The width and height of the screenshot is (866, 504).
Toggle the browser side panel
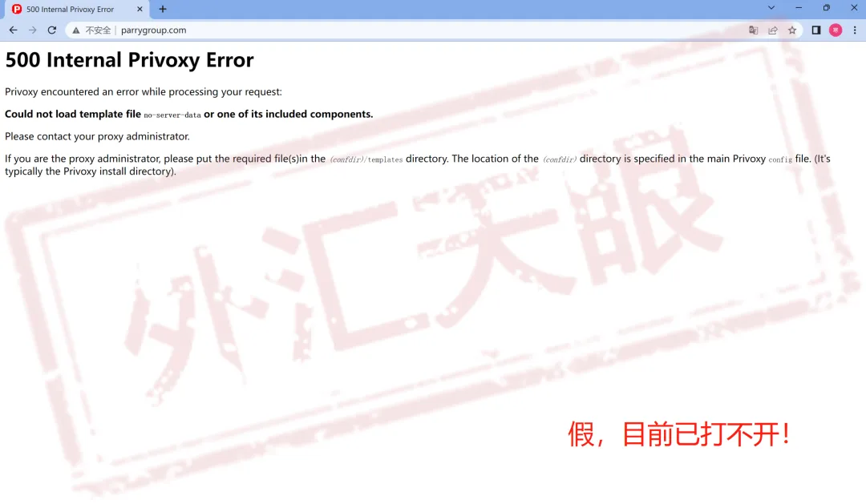pyautogui.click(x=815, y=30)
